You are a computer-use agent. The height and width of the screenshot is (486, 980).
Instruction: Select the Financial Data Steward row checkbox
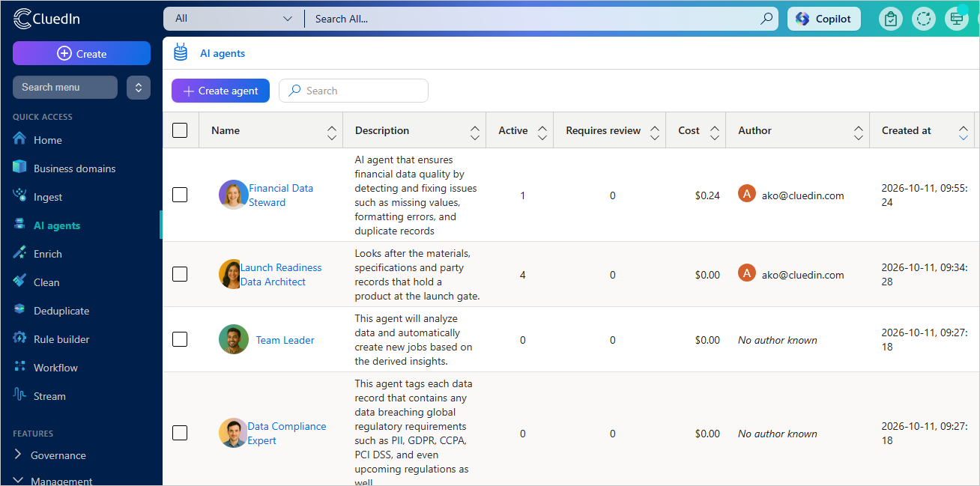[x=180, y=195]
